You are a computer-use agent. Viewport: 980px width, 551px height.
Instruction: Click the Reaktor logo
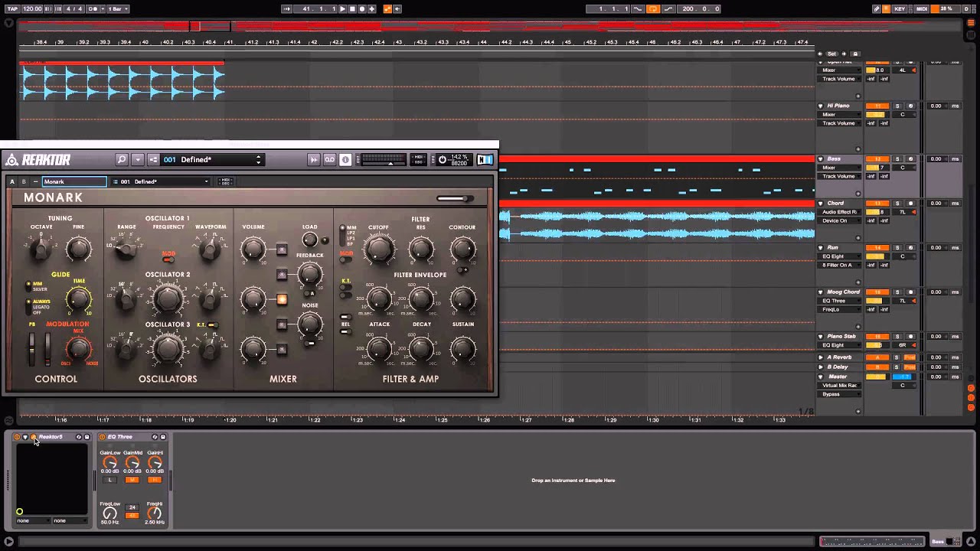click(x=39, y=160)
